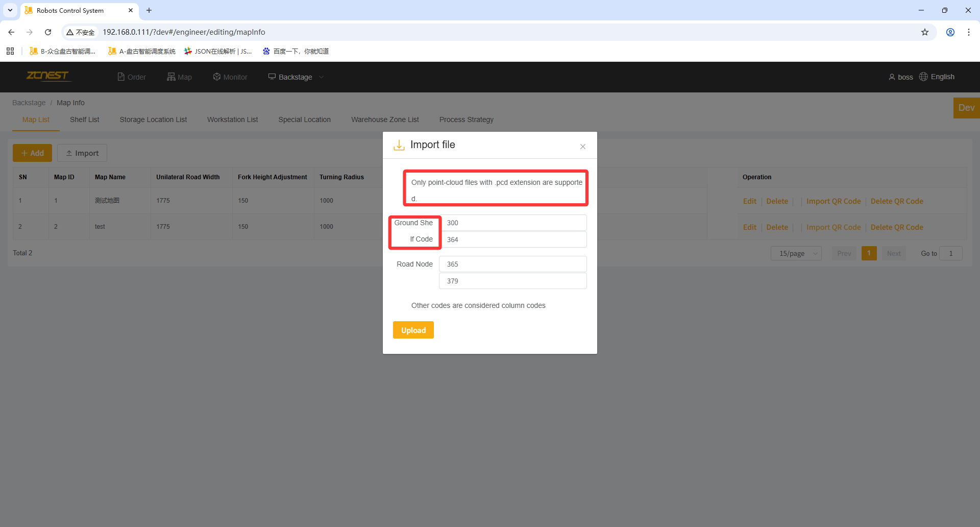Click the Upload button in the dialog
The height and width of the screenshot is (527, 980).
413,330
